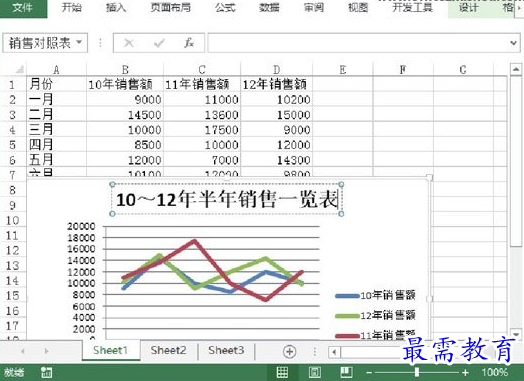Viewport: 524px width, 381px height.
Task: Cancel entry with the X icon
Action: (x=129, y=43)
